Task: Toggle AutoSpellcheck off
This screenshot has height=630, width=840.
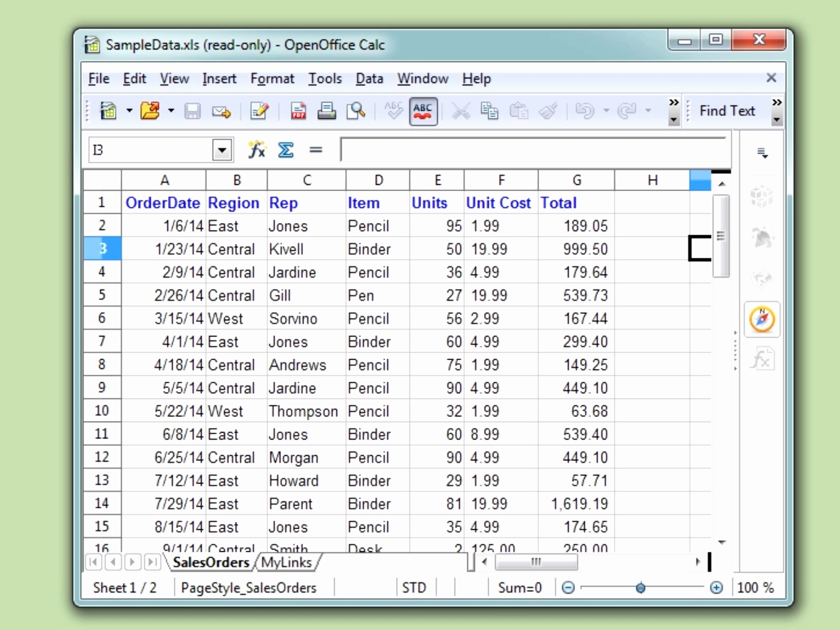Action: coord(423,111)
